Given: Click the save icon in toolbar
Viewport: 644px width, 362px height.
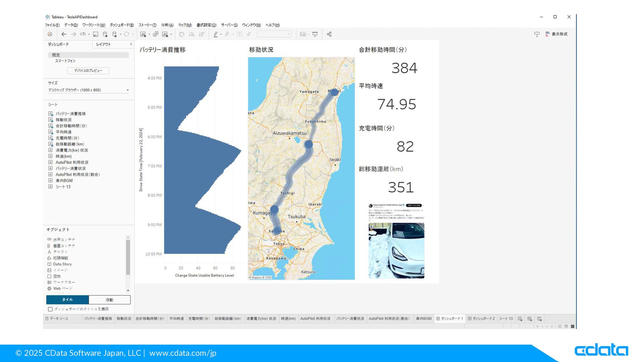Looking at the screenshot, I should pyautogui.click(x=96, y=34).
